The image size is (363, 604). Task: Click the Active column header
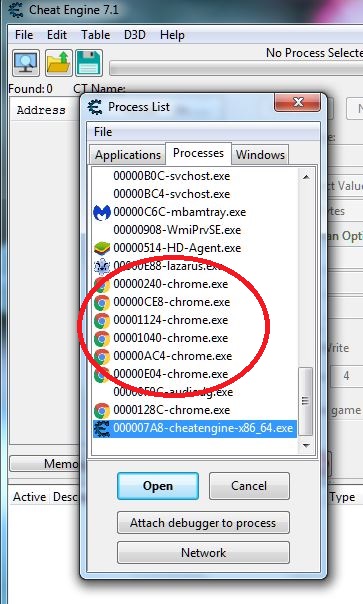click(29, 497)
